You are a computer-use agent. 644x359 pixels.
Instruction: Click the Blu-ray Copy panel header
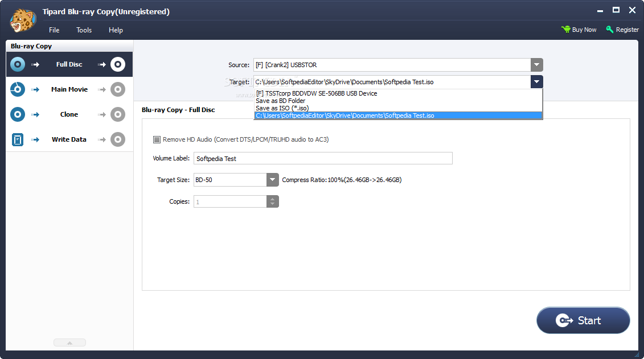[x=69, y=46]
